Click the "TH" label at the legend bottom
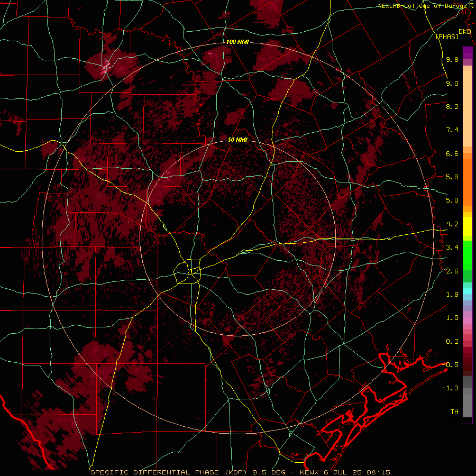Image resolution: width=476 pixels, height=476 pixels. click(454, 412)
